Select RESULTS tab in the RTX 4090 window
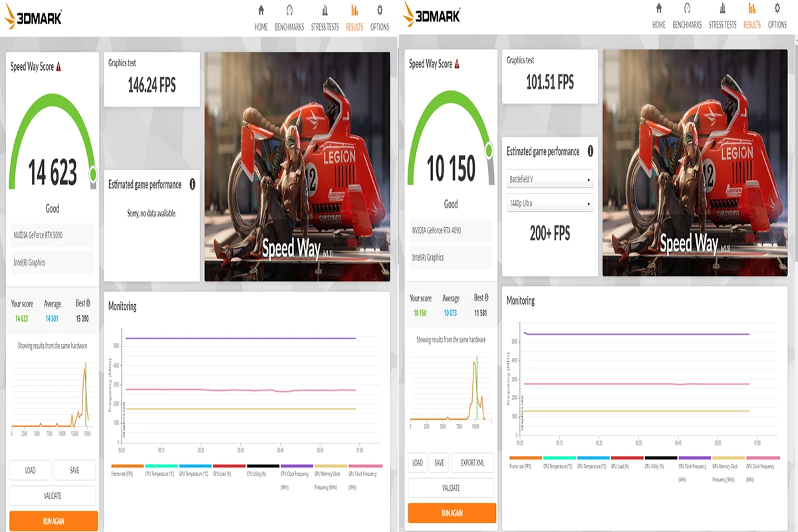The width and height of the screenshot is (798, 532). tap(752, 17)
